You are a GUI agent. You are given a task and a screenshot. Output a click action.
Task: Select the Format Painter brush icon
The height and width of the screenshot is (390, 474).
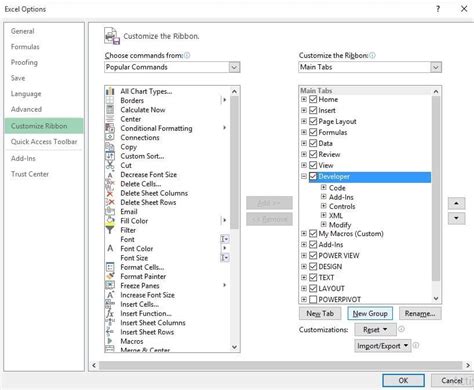110,276
